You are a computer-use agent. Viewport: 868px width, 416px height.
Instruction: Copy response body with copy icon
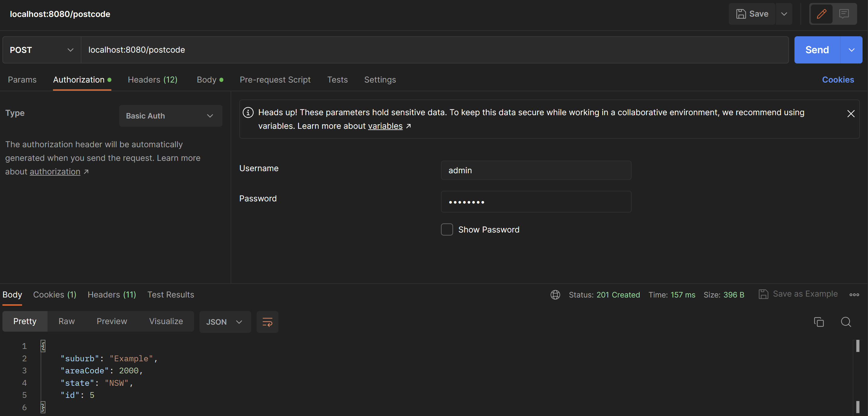point(818,322)
